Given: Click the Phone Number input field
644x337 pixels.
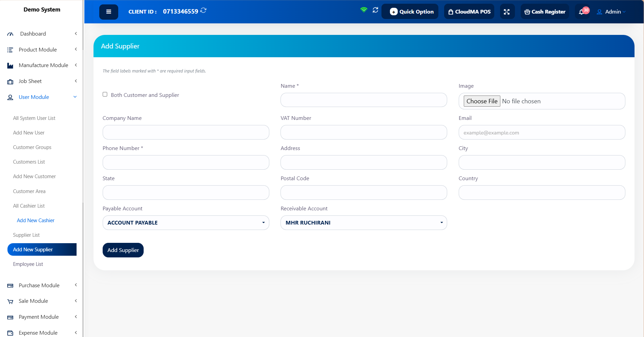Looking at the screenshot, I should tap(186, 162).
